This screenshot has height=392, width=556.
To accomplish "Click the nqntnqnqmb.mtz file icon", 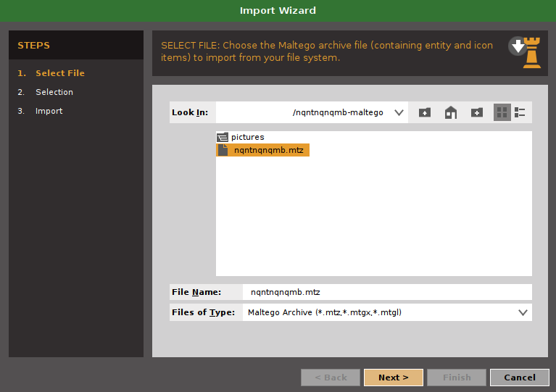I will click(x=223, y=150).
